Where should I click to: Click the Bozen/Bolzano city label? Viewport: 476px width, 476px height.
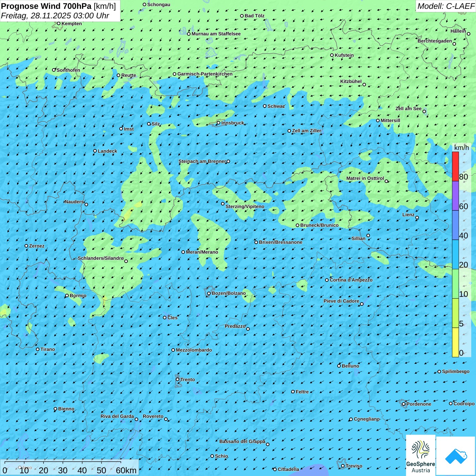pyautogui.click(x=228, y=293)
